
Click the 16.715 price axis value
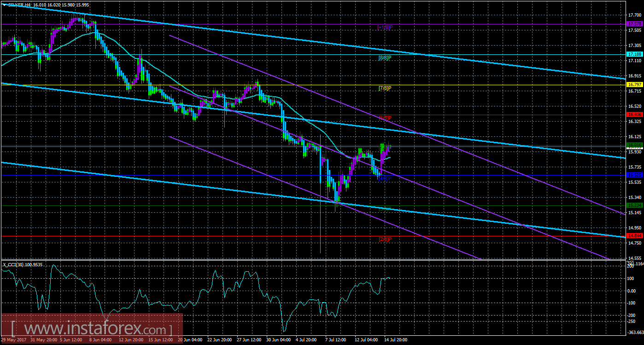635,91
